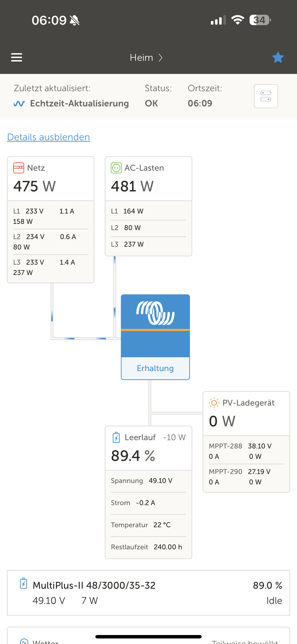Select the MPPT-288 charger row
Viewport: 297px width, 644px height.
click(246, 451)
